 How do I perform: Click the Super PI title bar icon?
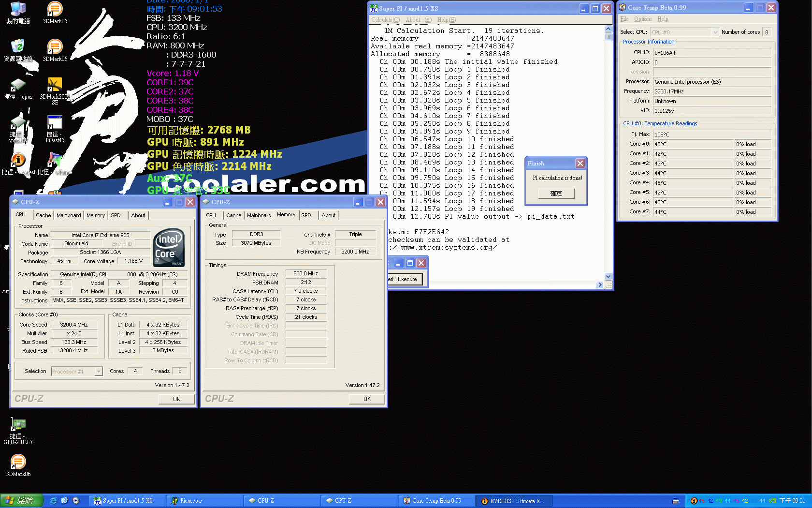[373, 8]
